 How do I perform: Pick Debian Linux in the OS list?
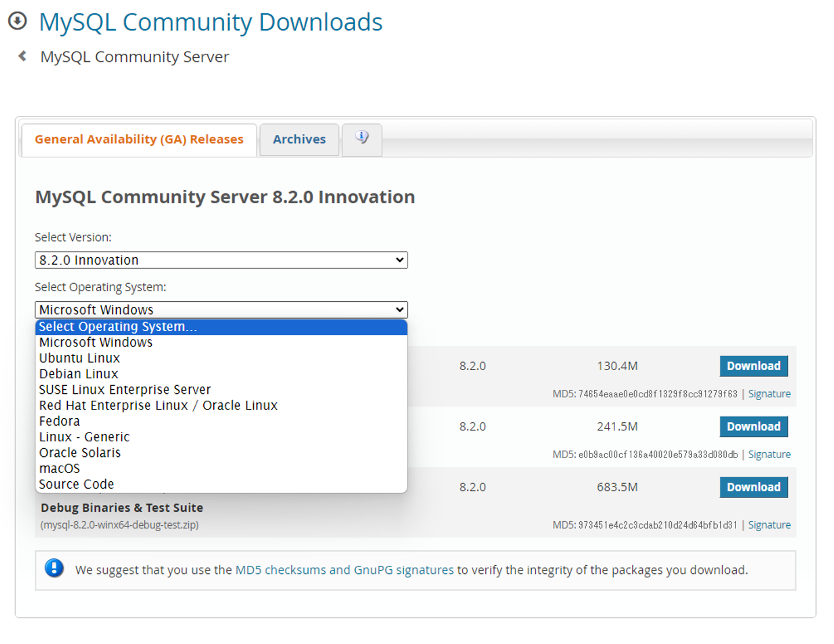tap(79, 374)
